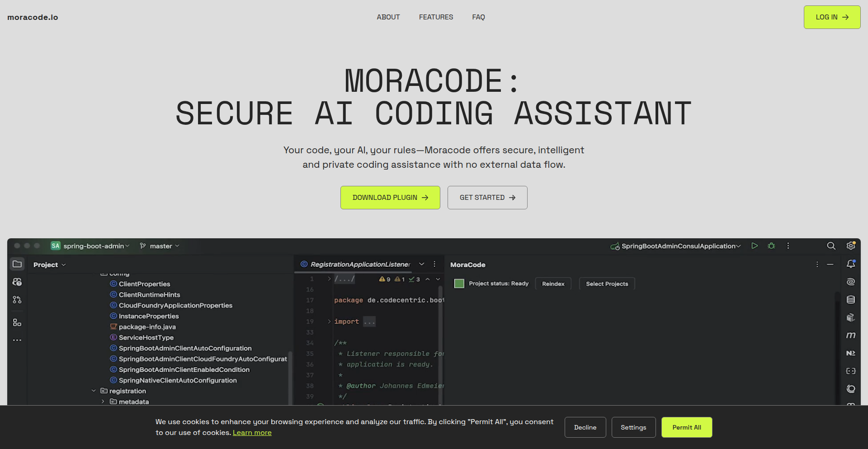The image size is (868, 449).
Task: Accept cookies with Permit All
Action: tap(687, 427)
